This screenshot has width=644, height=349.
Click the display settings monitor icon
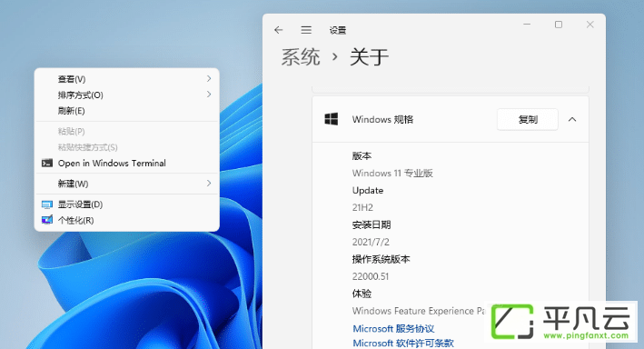point(47,204)
